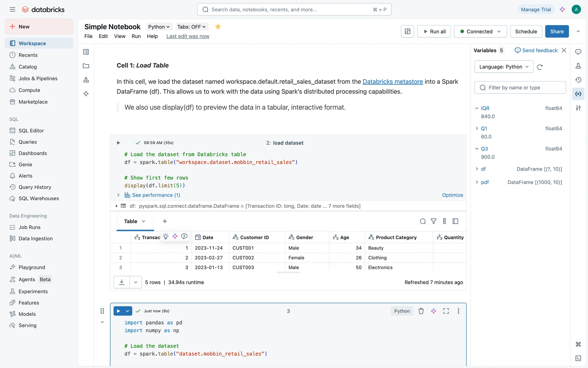Open the table of contents icon in notebook sidebar

tap(86, 52)
